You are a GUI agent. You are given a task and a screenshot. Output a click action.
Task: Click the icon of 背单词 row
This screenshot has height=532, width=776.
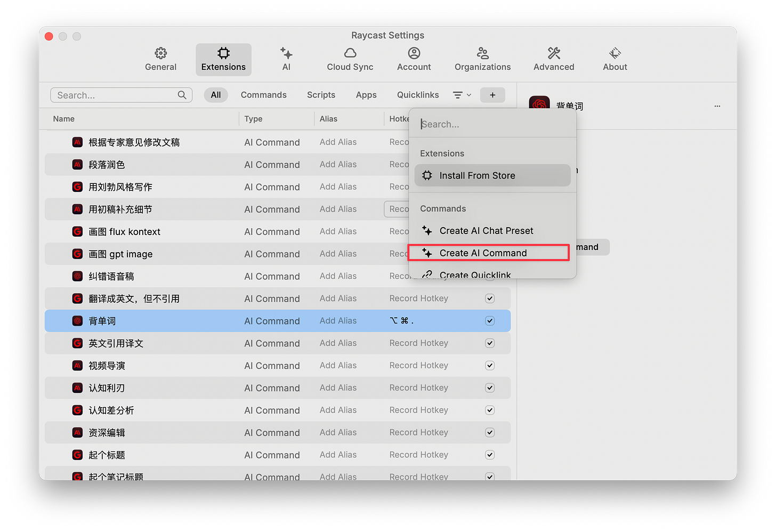click(x=78, y=321)
